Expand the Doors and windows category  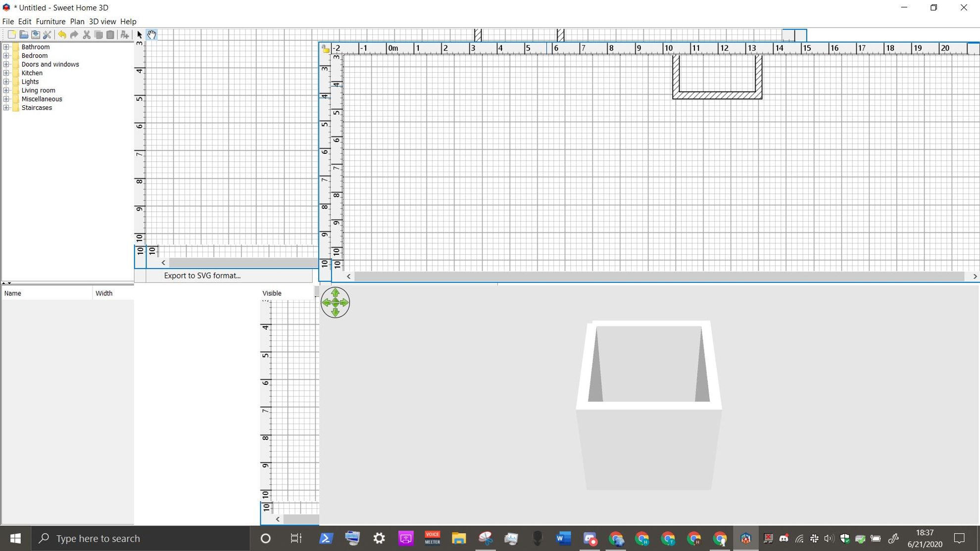point(6,64)
